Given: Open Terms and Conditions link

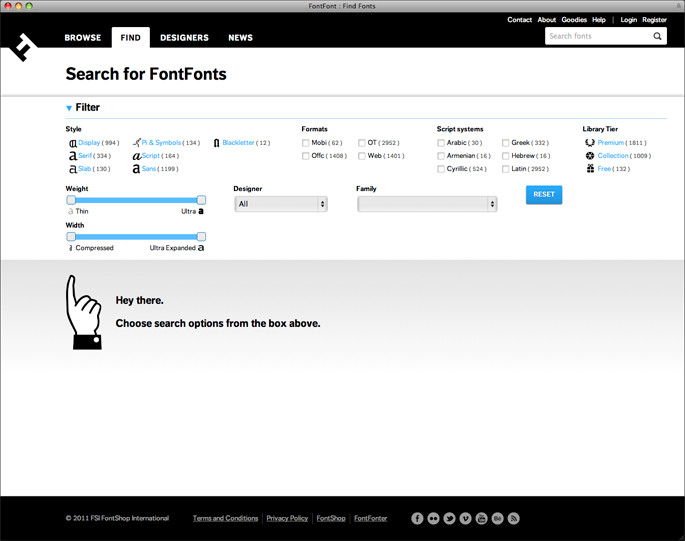Looking at the screenshot, I should pyautogui.click(x=225, y=518).
